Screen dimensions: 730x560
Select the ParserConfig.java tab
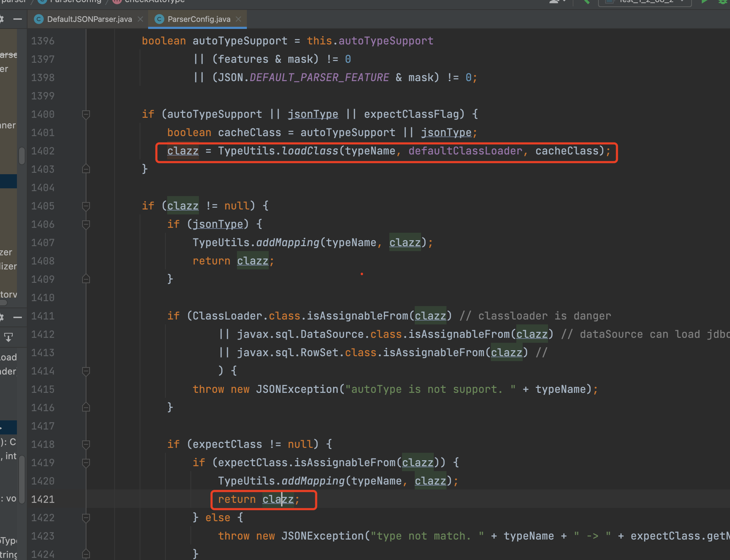click(x=199, y=19)
